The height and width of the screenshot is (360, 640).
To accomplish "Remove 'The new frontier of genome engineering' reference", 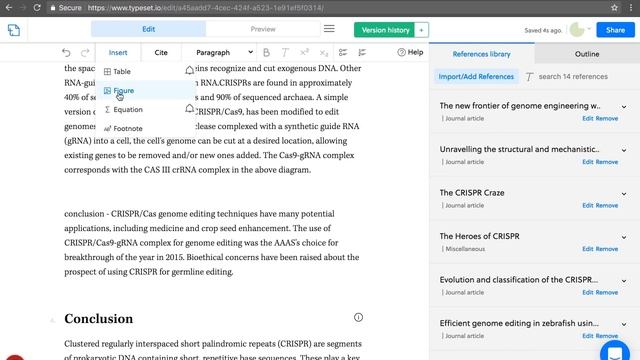I will 607,118.
